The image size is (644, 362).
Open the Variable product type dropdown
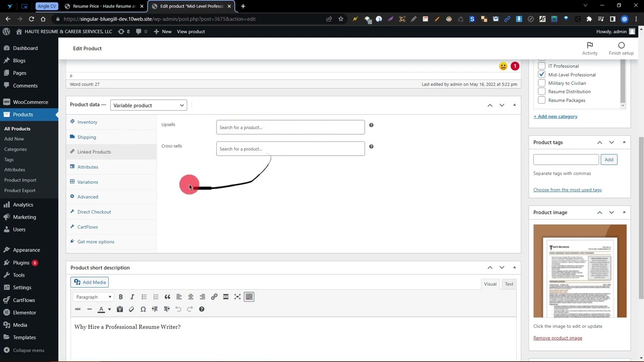click(148, 105)
